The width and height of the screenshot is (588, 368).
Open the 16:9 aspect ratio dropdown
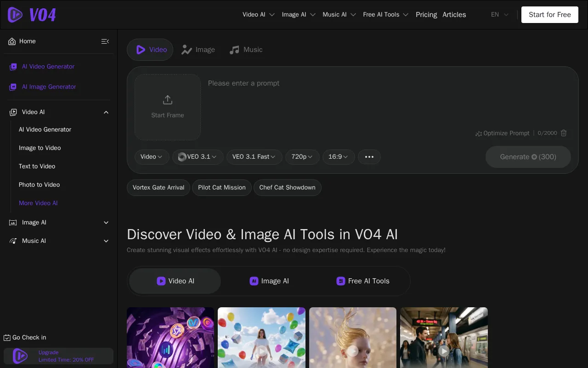coord(339,157)
